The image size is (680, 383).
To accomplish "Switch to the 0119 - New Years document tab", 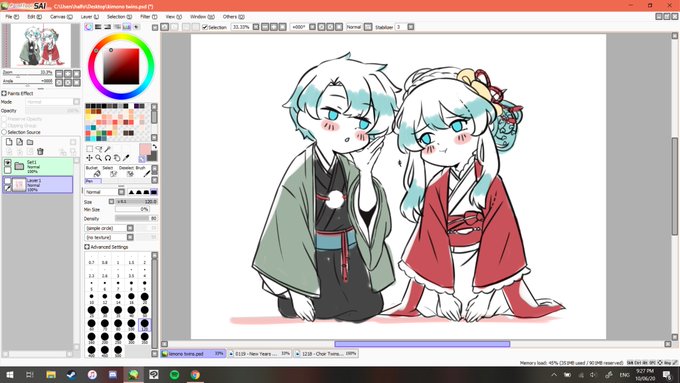I will tap(259, 354).
